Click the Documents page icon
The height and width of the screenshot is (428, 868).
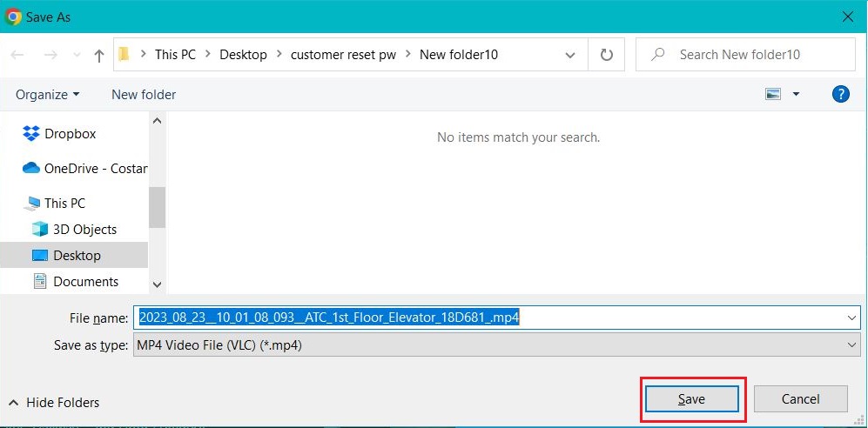point(40,282)
